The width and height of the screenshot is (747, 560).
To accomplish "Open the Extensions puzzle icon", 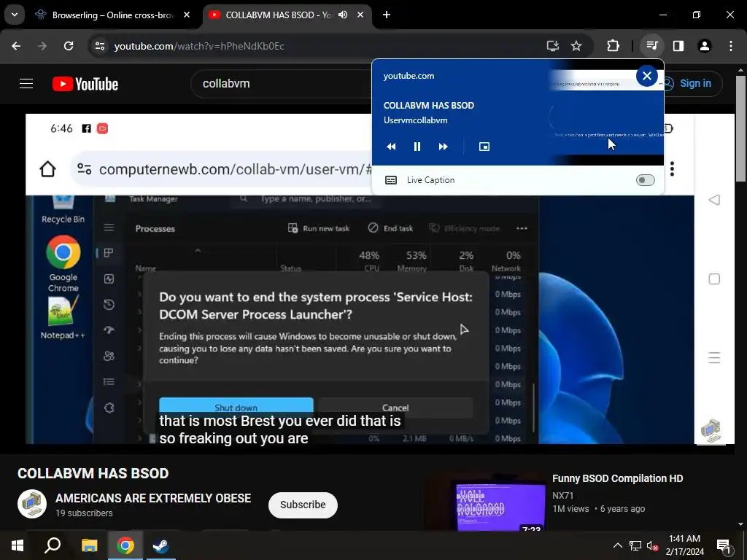I will click(613, 46).
